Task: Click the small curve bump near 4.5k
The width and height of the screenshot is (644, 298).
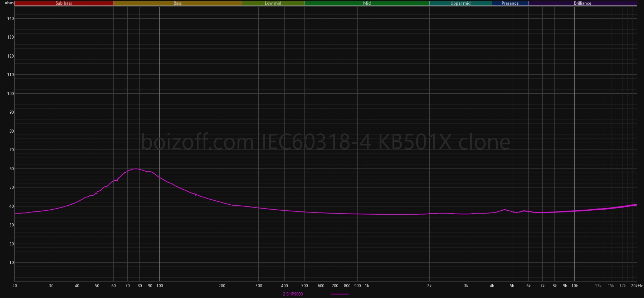Action: pyautogui.click(x=504, y=210)
